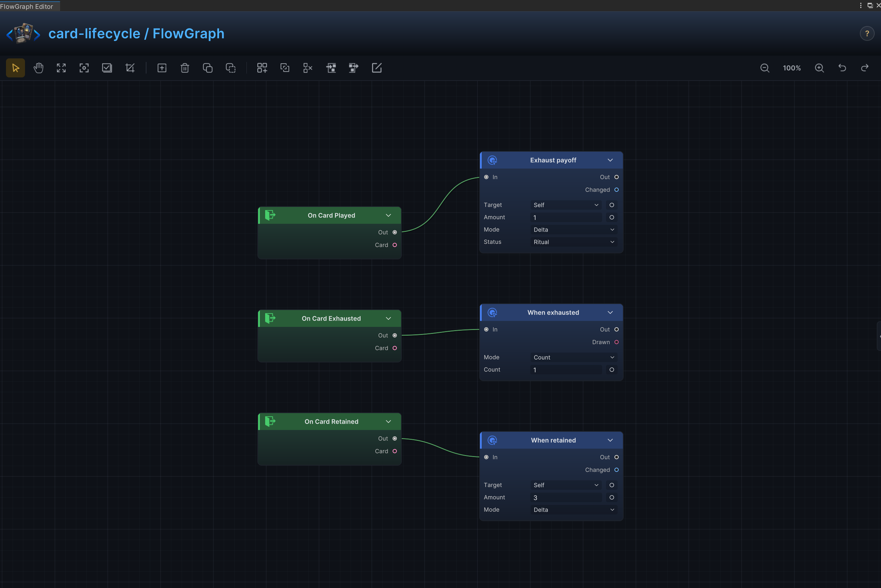The image size is (881, 588).
Task: Open Mode Delta dropdown in When retained
Action: 574,510
